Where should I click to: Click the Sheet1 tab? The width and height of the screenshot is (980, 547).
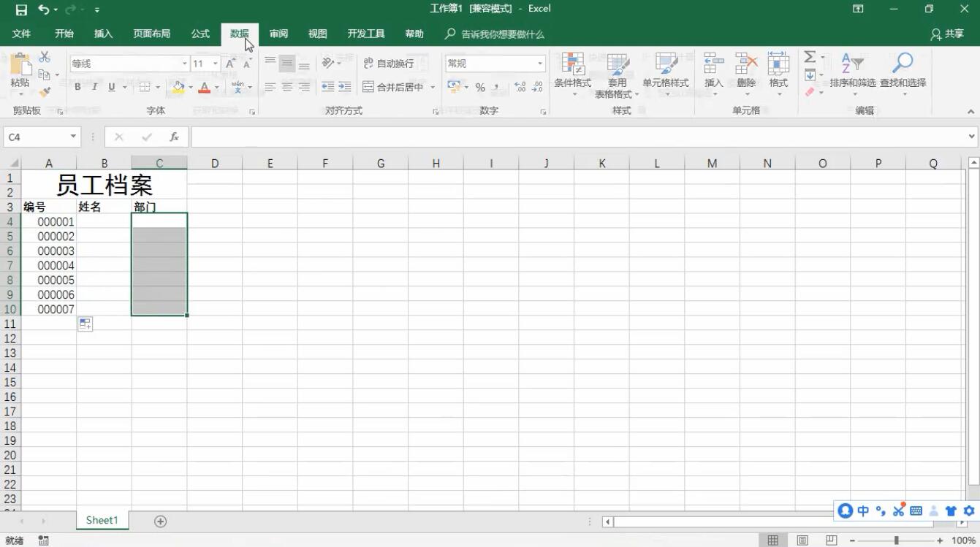tap(102, 520)
